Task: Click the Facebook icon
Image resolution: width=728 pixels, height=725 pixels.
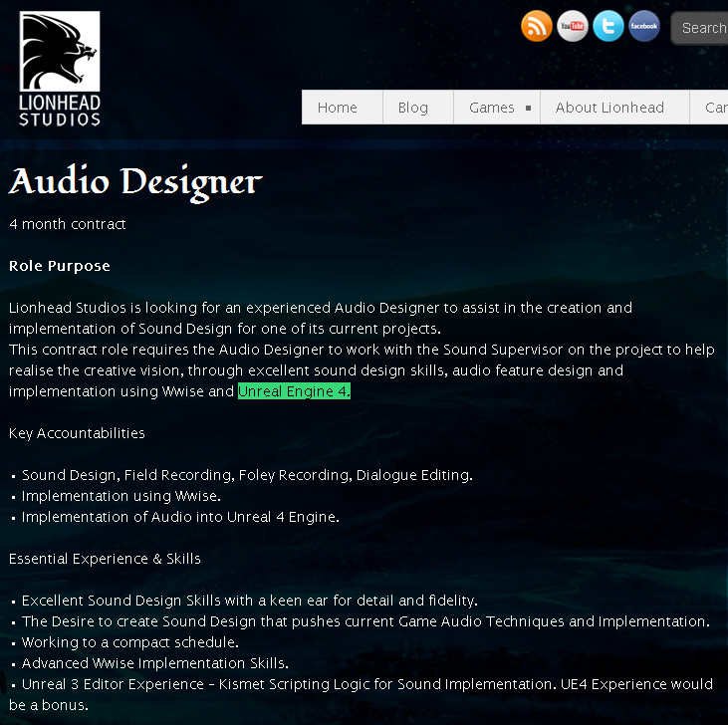Action: click(x=644, y=27)
